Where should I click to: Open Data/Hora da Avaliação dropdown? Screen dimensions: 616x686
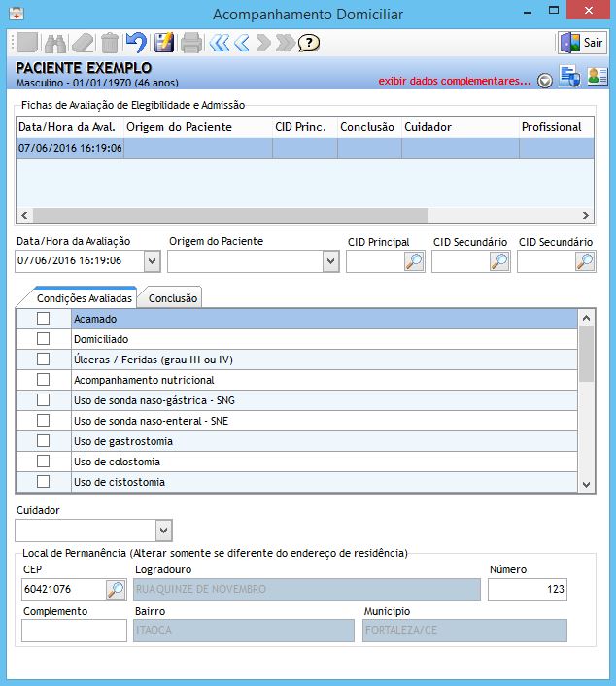pyautogui.click(x=152, y=261)
